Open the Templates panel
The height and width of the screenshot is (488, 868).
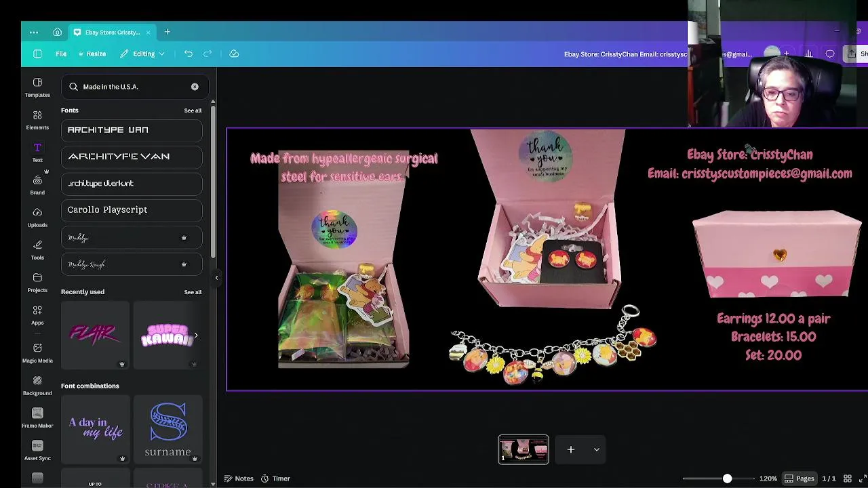(37, 87)
